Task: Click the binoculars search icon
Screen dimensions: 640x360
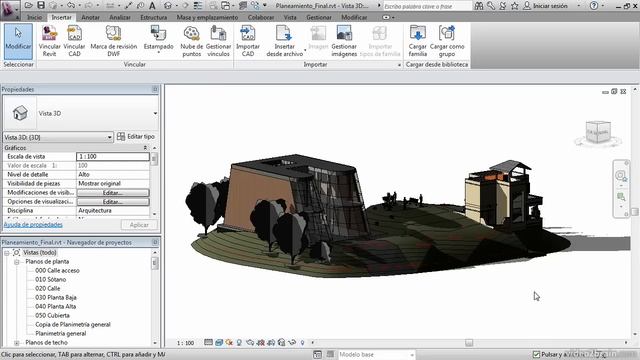Action: pyautogui.click(x=479, y=6)
